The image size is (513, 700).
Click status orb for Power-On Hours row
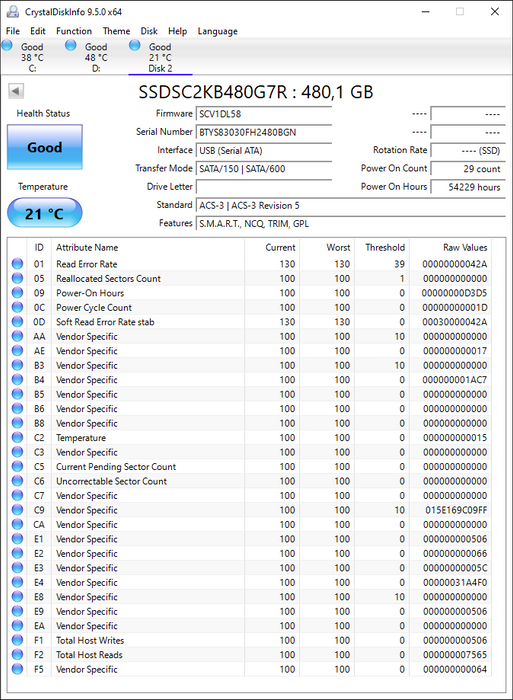(x=17, y=293)
